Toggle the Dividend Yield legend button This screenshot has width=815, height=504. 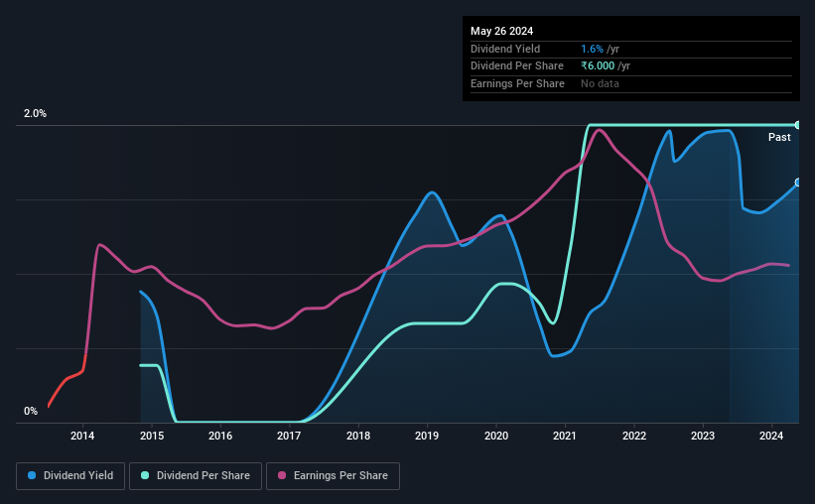tap(70, 475)
